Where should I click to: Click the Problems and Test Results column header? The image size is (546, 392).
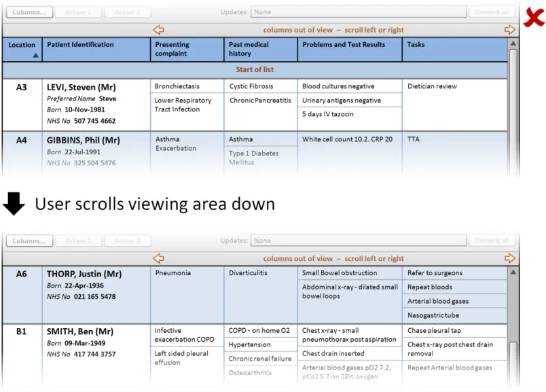pos(343,45)
